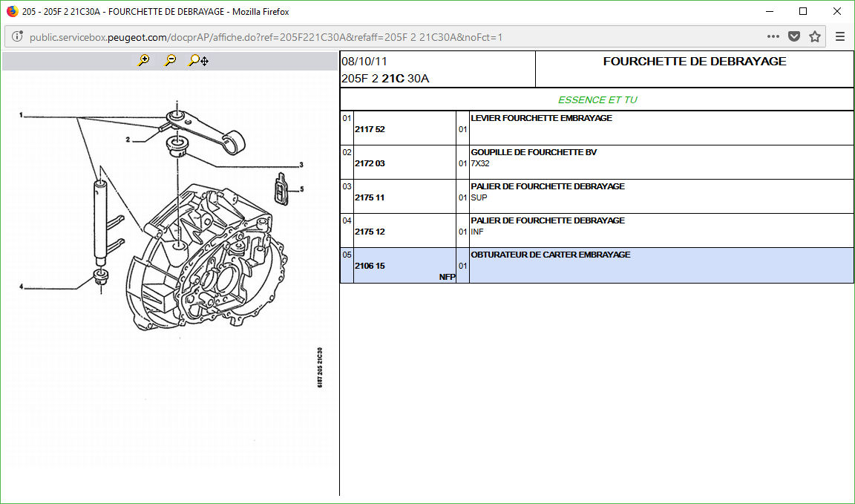Screen dimensions: 855x504
Task: Select part number 2175 11
Action: point(370,197)
